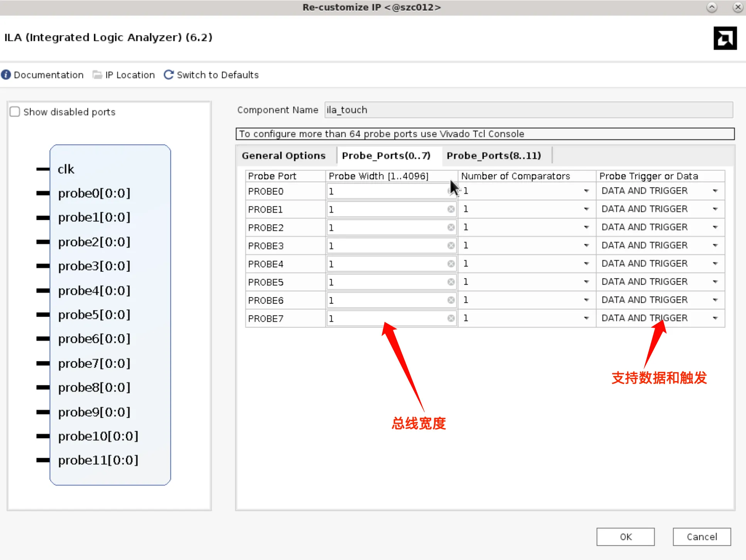Open the PROBE0 Number of Comparators dropdown
Viewport: 746px width, 560px height.
[x=586, y=191]
